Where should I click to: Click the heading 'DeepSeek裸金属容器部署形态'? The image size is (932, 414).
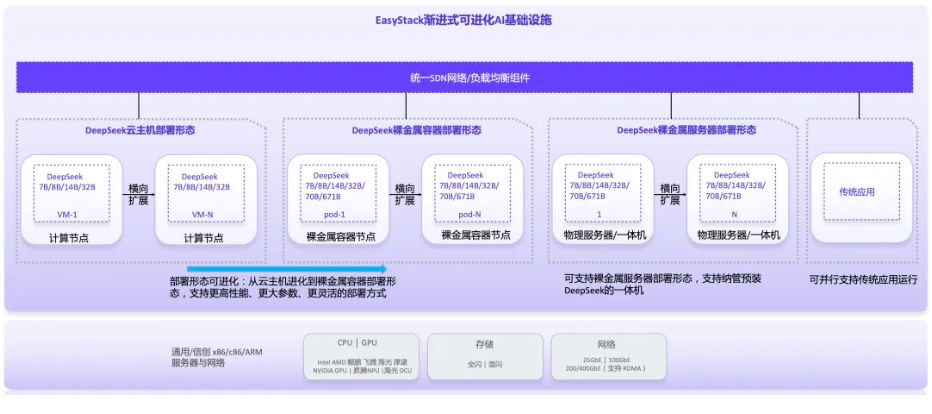click(416, 130)
